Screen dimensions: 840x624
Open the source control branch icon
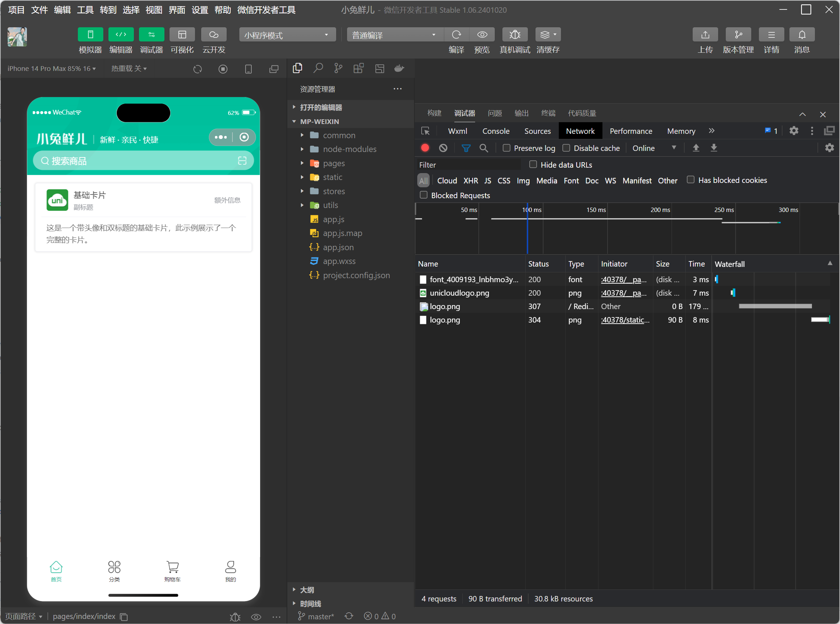[338, 68]
